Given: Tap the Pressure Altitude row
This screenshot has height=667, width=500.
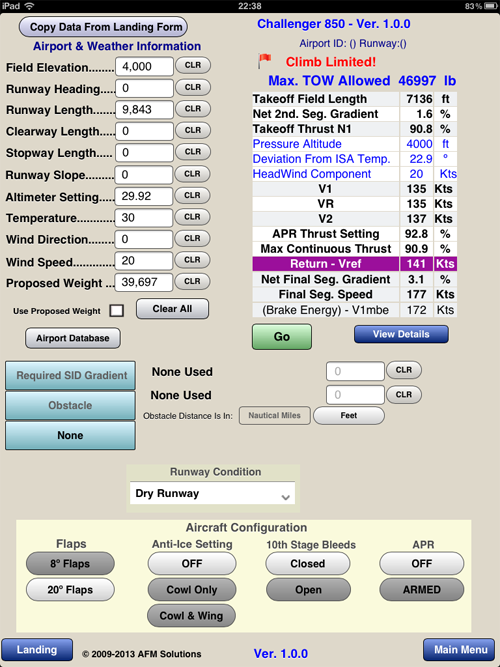Looking at the screenshot, I should [x=354, y=144].
